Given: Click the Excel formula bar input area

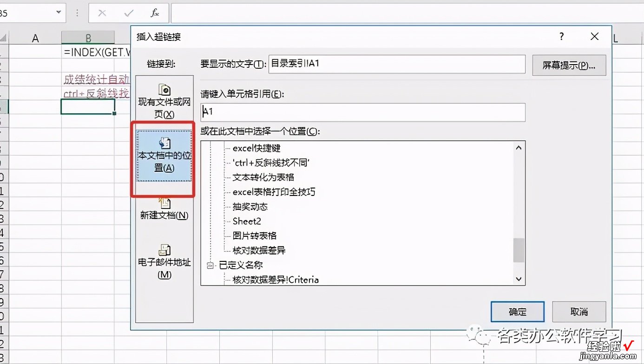Looking at the screenshot, I should coord(407,13).
